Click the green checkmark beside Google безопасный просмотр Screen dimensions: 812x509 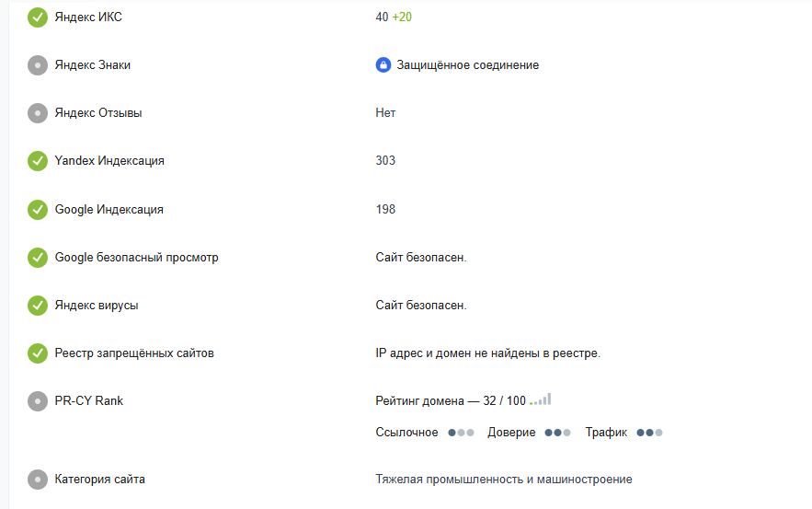(x=38, y=258)
